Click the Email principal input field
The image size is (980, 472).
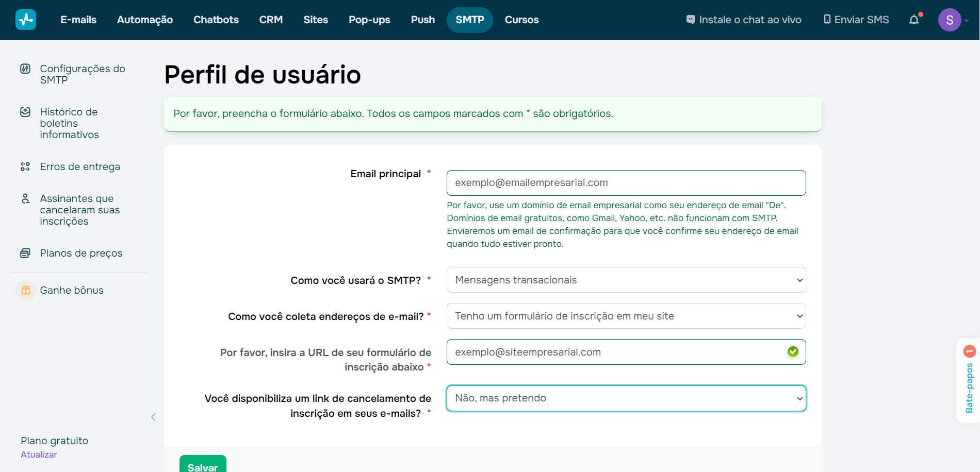pos(626,183)
